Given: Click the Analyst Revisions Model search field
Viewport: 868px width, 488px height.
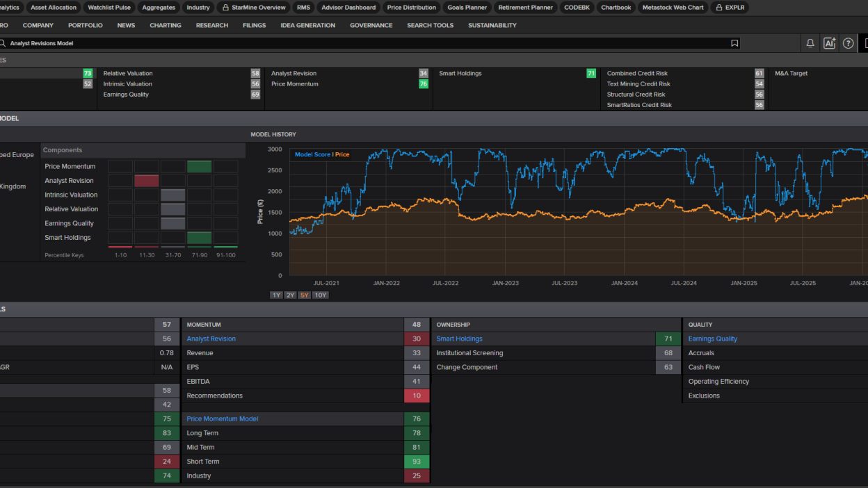Looking at the screenshot, I should coord(348,43).
